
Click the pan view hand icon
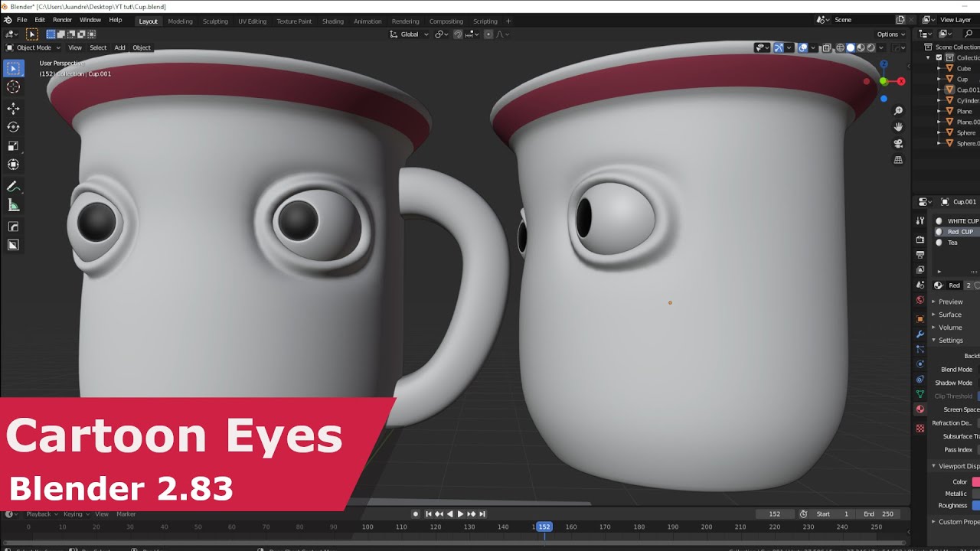coord(898,127)
